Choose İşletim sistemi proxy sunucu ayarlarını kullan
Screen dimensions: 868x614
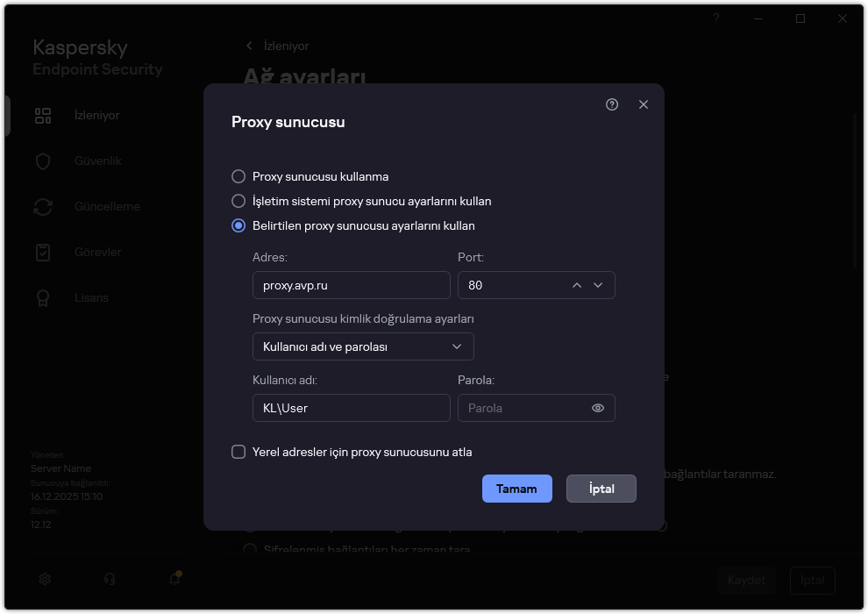click(x=238, y=201)
